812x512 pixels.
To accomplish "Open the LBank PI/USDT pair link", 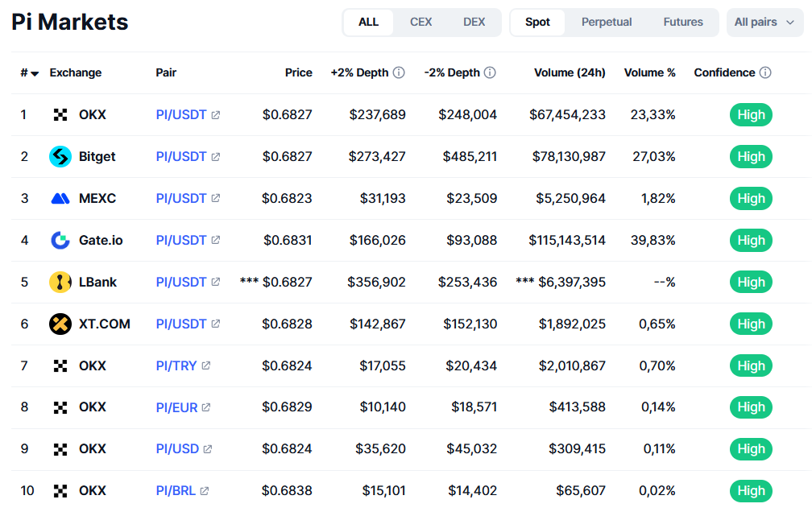I will 181,282.
